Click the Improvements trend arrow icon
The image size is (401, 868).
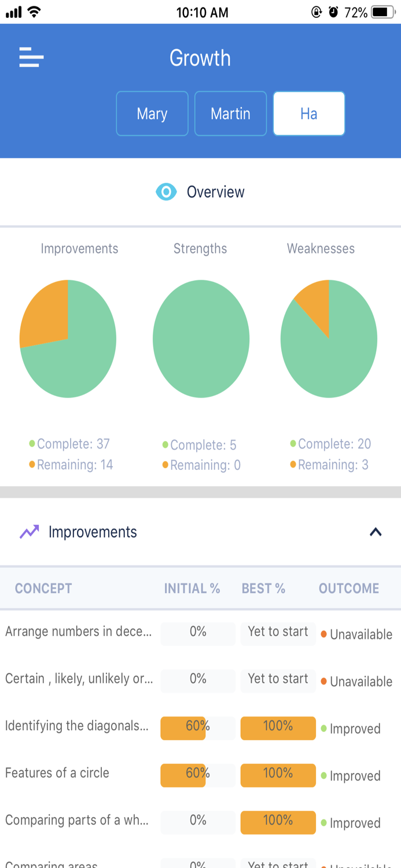click(x=29, y=532)
